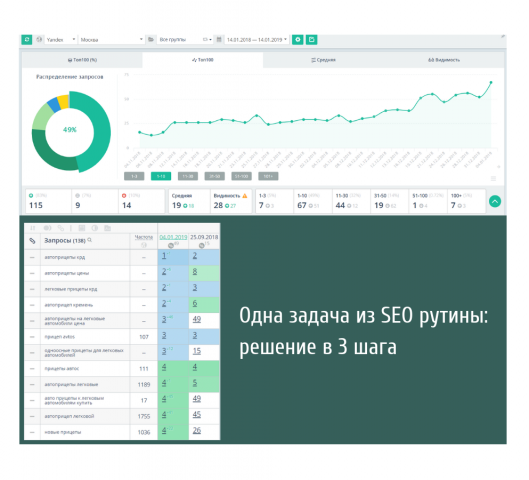Image resolution: width=529 pixels, height=480 pixels.
Task: Click the icon under 25.09.2018 column header
Action: coord(201,245)
